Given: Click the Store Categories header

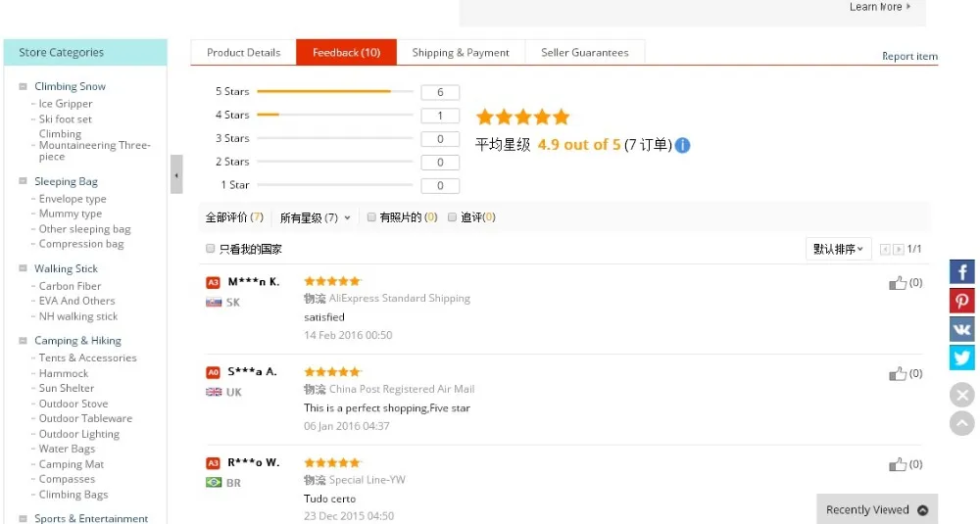Looking at the screenshot, I should [x=85, y=53].
